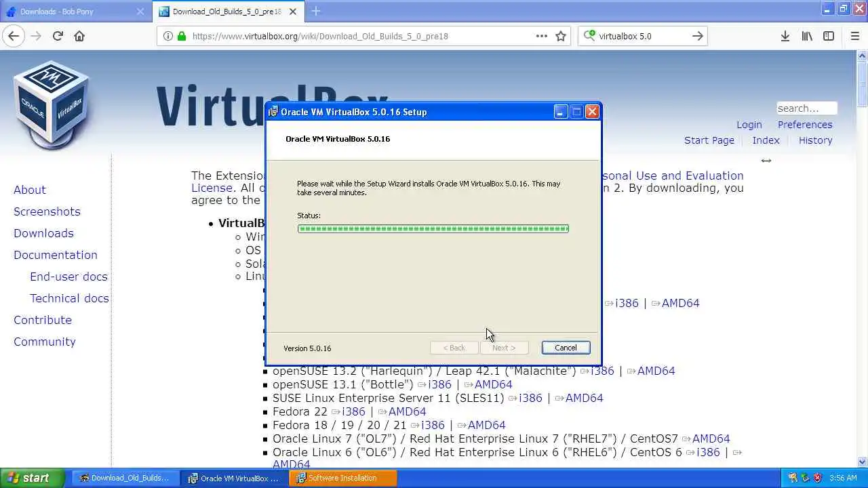Open the About sidebar link
The width and height of the screenshot is (868, 488).
coord(30,190)
